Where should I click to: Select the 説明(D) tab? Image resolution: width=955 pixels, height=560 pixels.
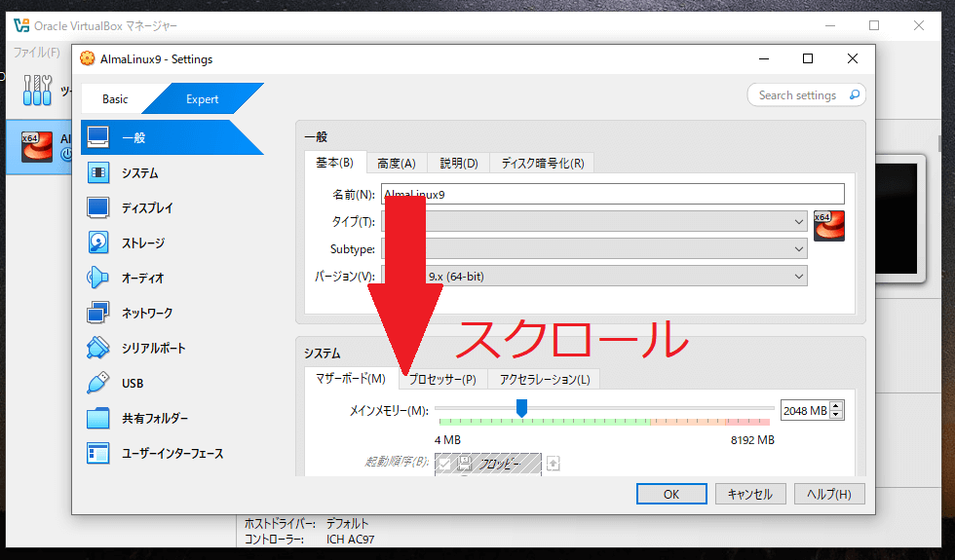tap(459, 164)
